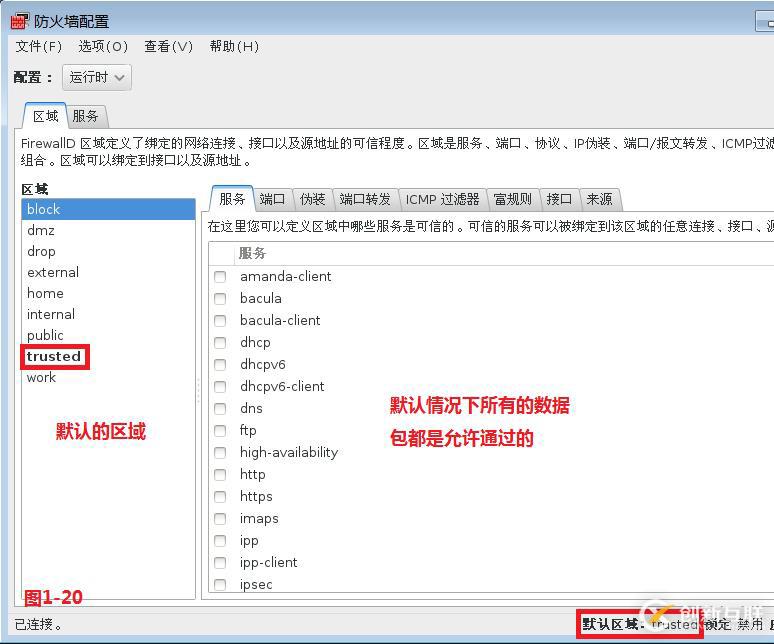Click the 已连接 status bar text

(x=39, y=625)
